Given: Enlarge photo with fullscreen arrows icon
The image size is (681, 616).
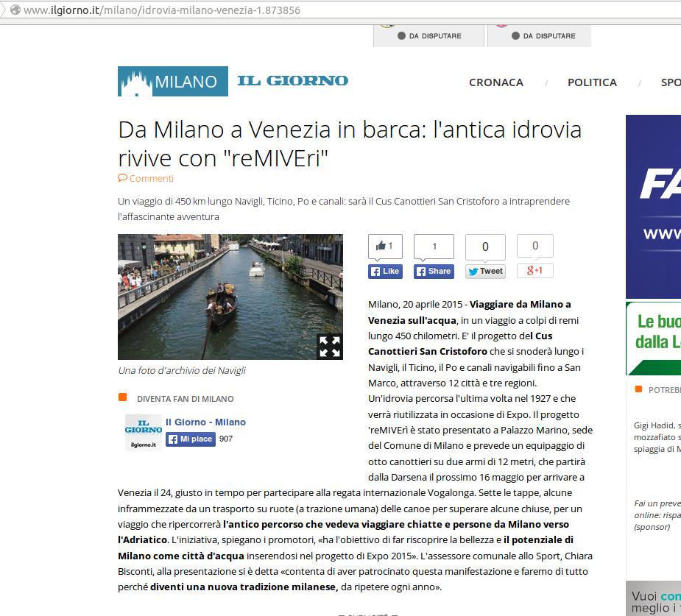Looking at the screenshot, I should coord(330,347).
